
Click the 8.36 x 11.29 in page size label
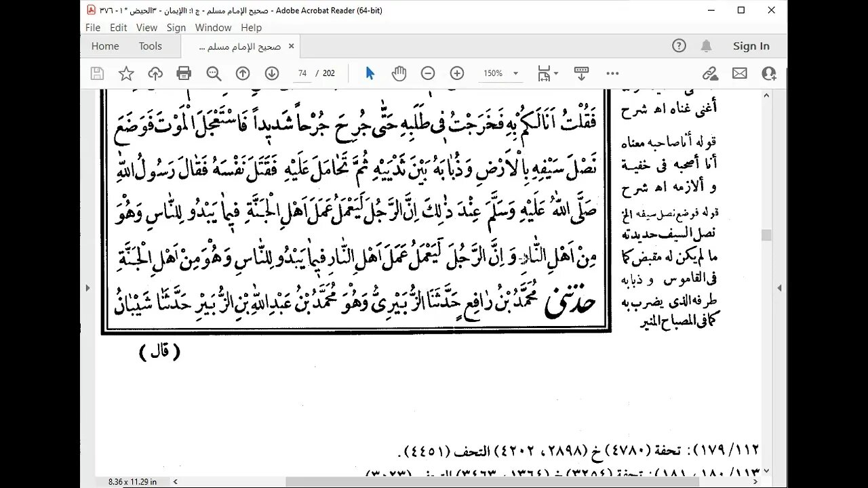point(132,482)
